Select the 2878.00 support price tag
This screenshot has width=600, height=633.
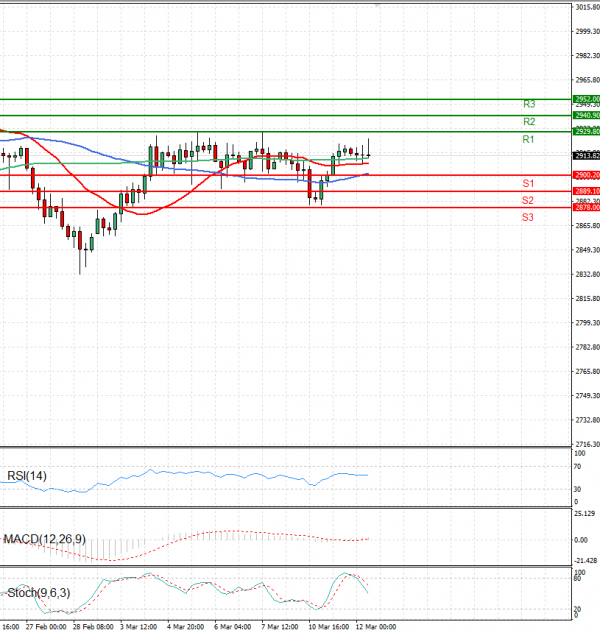tap(587, 208)
